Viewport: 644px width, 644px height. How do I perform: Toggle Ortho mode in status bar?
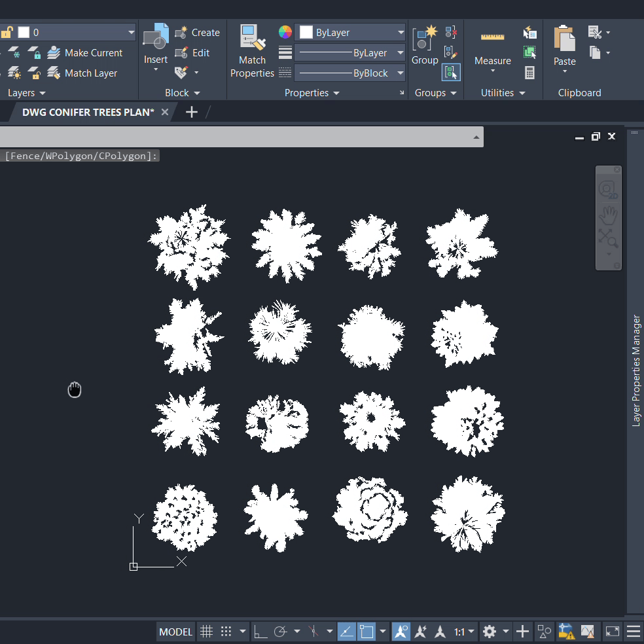260,632
